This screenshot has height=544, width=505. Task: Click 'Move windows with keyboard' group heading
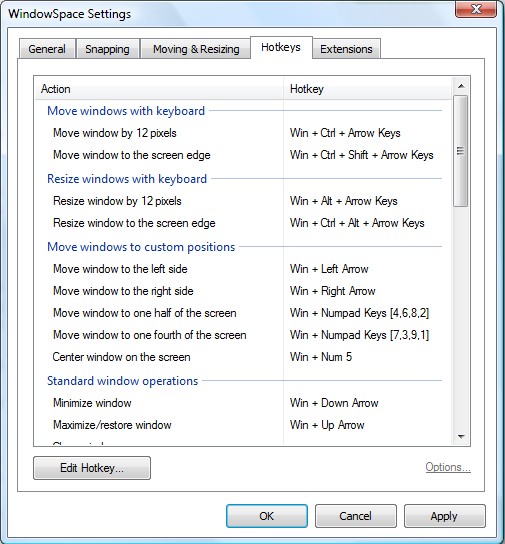(x=126, y=111)
